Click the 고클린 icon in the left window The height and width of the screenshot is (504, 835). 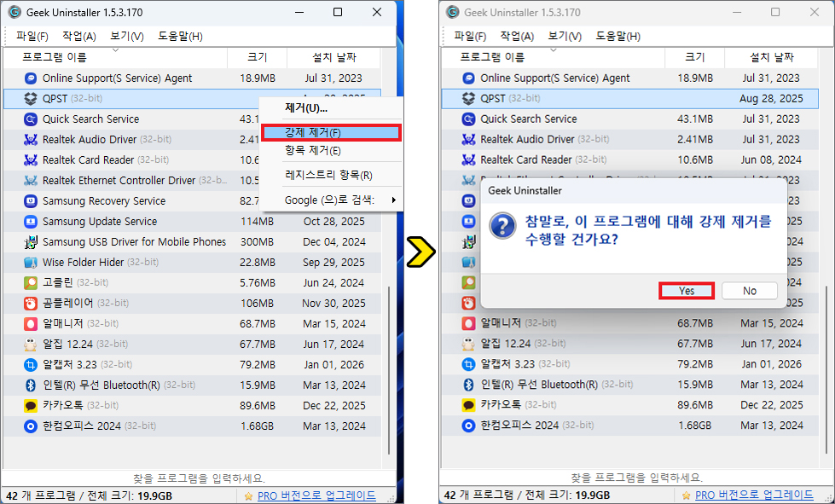click(x=31, y=283)
